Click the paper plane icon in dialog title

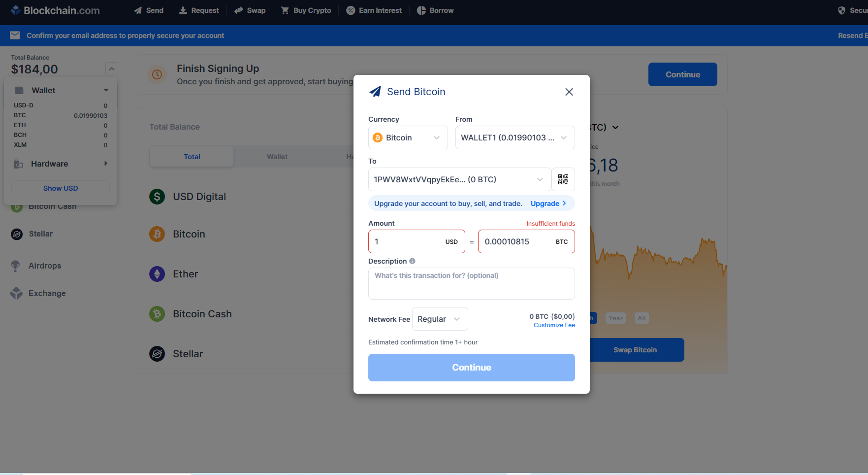[375, 92]
